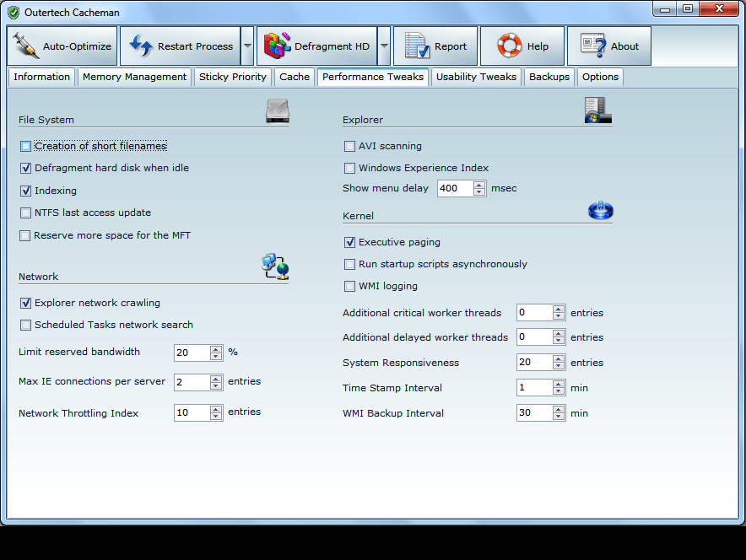Uncheck Explorer network crawling
Image resolution: width=746 pixels, height=560 pixels.
click(x=25, y=303)
